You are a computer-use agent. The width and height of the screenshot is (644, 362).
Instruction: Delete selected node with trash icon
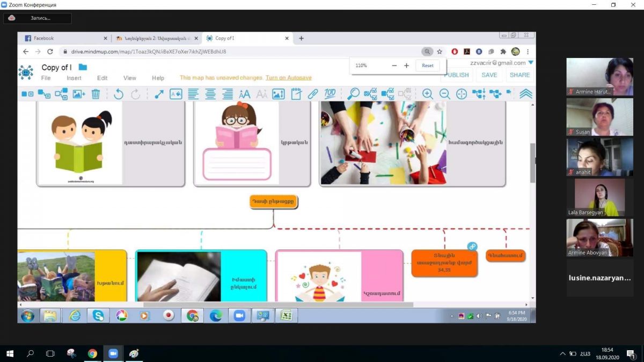(96, 94)
